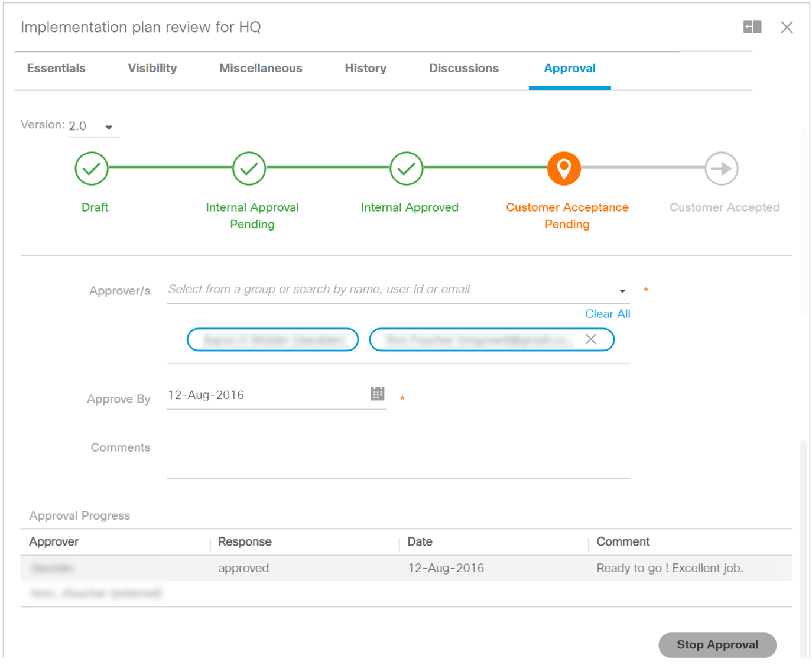Click the Clear All link
Screen dimensions: 812x665
click(608, 314)
